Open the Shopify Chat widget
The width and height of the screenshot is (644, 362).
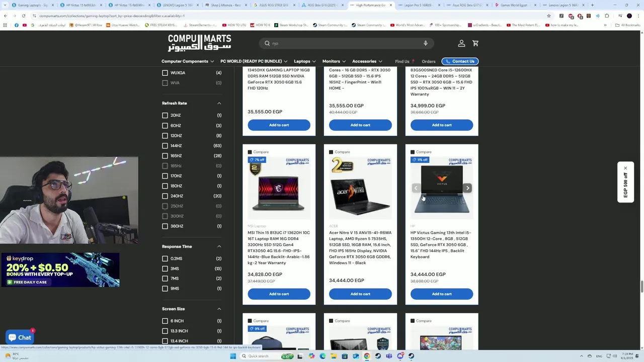click(20, 337)
